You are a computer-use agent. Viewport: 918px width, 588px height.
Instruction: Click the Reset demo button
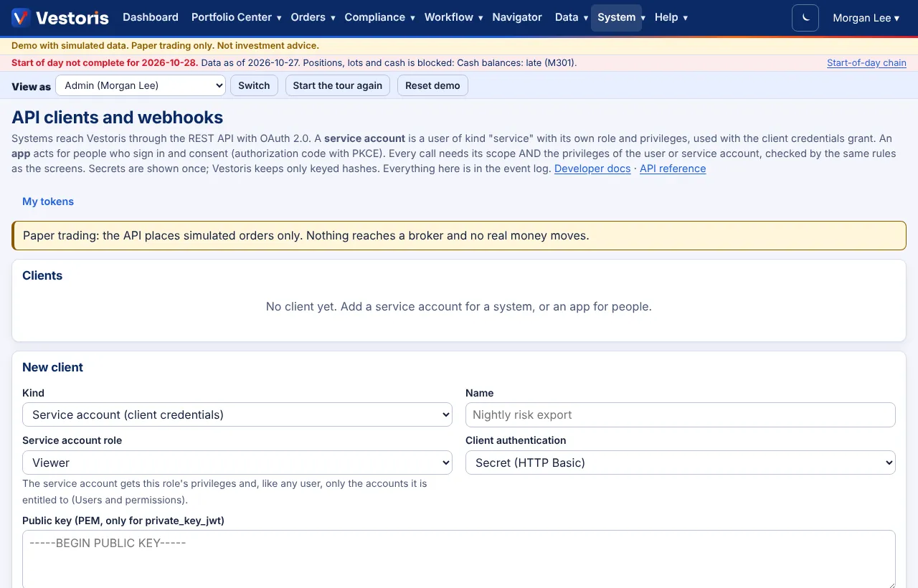[432, 85]
